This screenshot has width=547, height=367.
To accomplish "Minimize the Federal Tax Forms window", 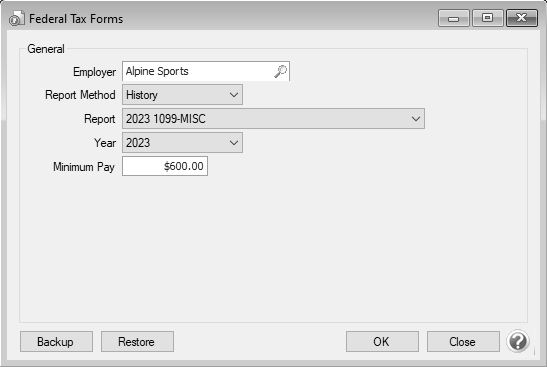I will click(454, 18).
